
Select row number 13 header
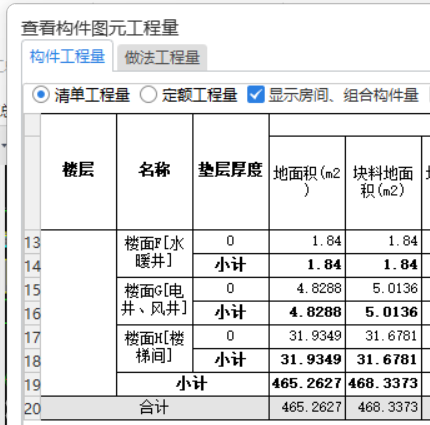click(x=32, y=242)
